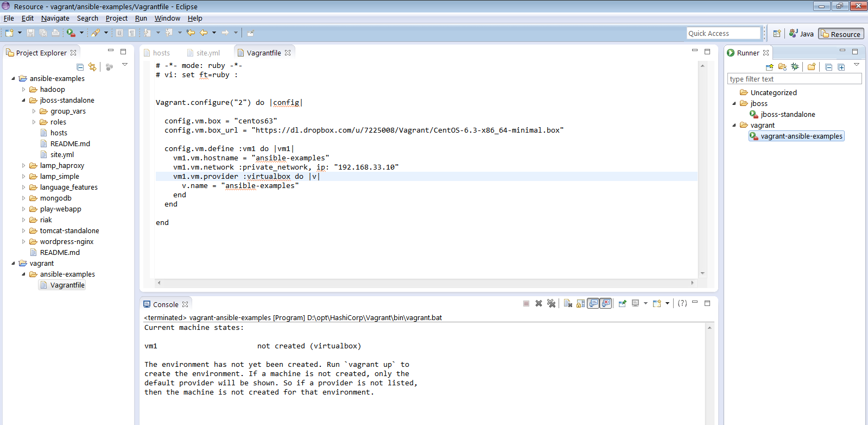Screen dimensions: 868x425
Task: Minimize the Console panel
Action: click(695, 303)
